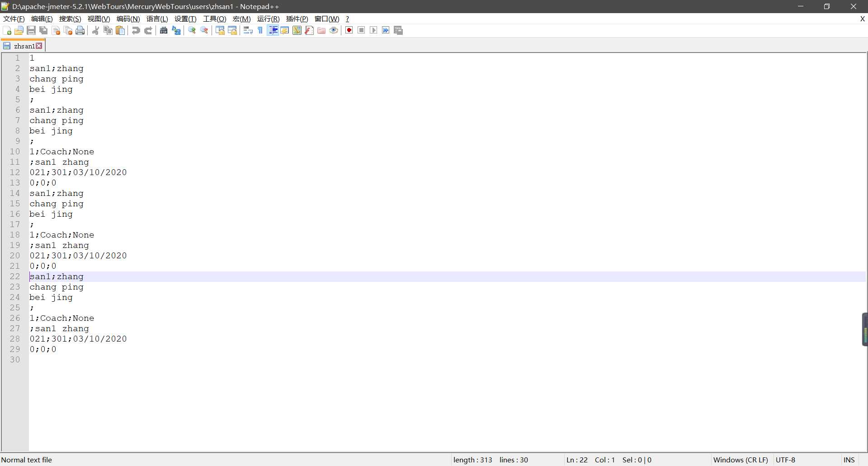Open the 设置(T) menu
Viewport: 868px width, 466px height.
point(185,19)
